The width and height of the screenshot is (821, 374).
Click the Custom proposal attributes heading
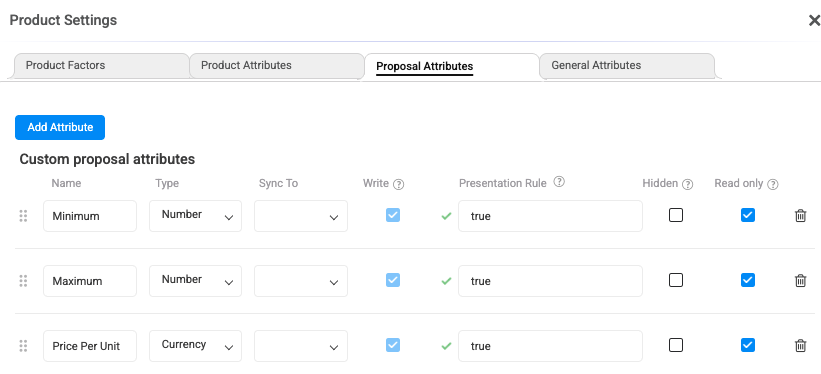click(107, 159)
